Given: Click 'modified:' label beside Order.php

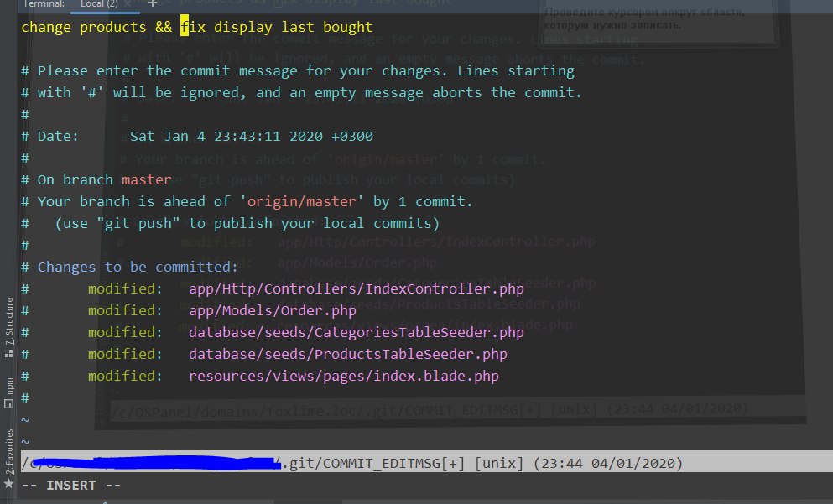Looking at the screenshot, I should (x=125, y=310).
